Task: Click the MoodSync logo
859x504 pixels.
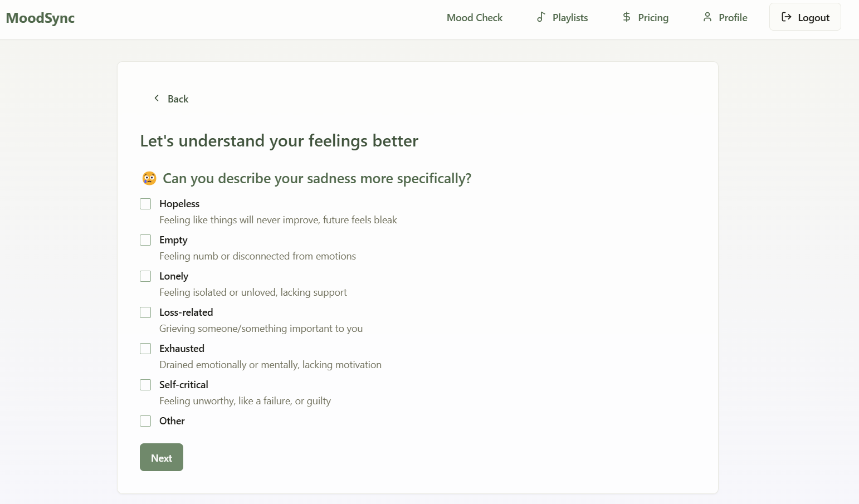Action: (x=40, y=18)
